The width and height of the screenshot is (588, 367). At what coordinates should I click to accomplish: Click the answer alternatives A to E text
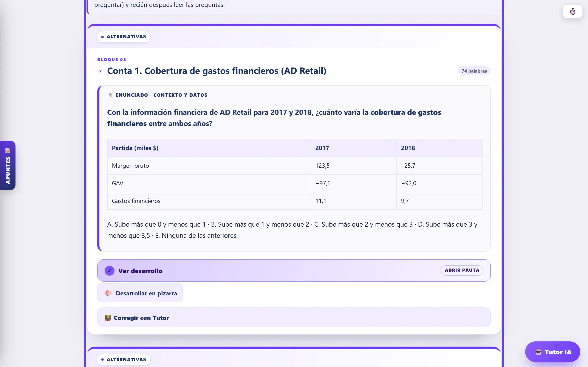292,230
